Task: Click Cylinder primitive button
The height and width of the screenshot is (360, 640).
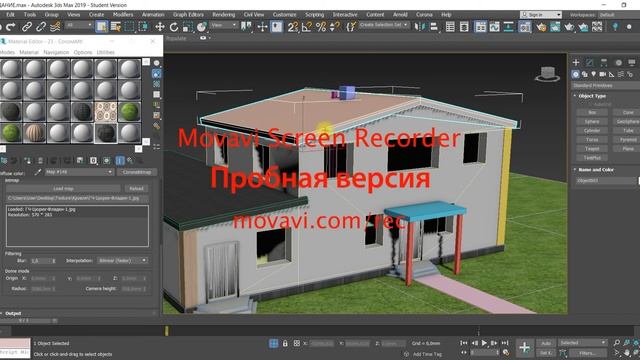Action: click(x=592, y=131)
